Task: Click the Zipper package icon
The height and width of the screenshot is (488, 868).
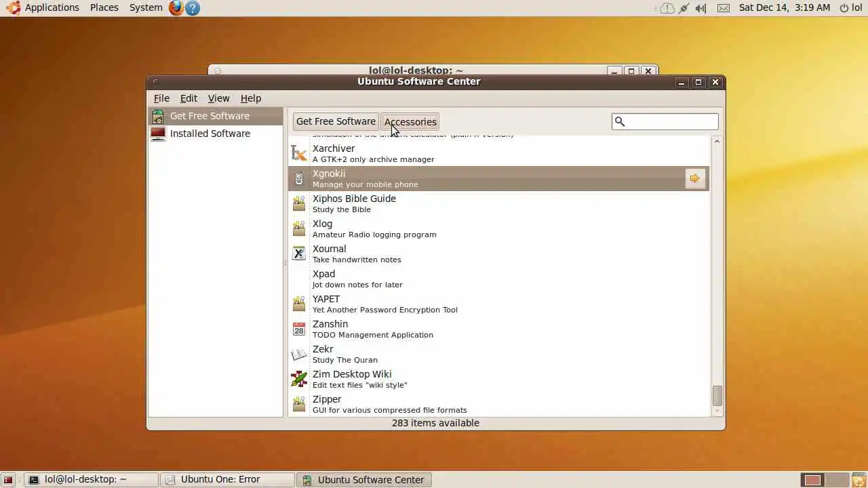Action: click(298, 404)
